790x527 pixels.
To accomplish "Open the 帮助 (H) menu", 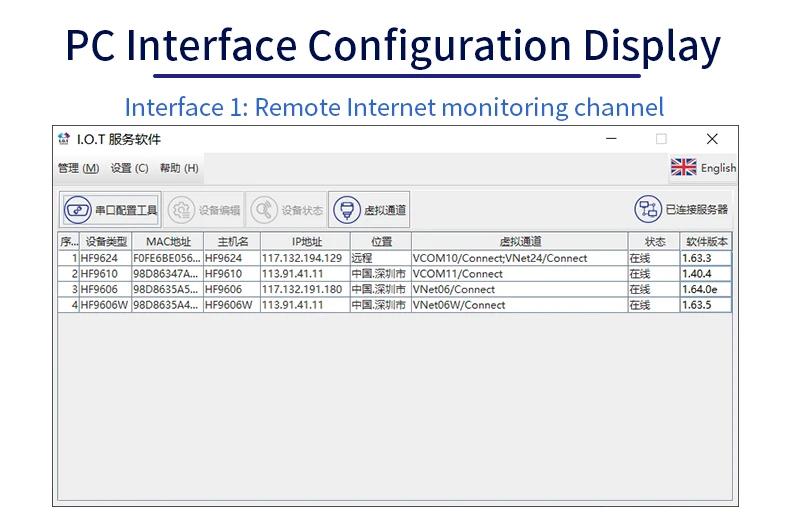I will pyautogui.click(x=179, y=168).
